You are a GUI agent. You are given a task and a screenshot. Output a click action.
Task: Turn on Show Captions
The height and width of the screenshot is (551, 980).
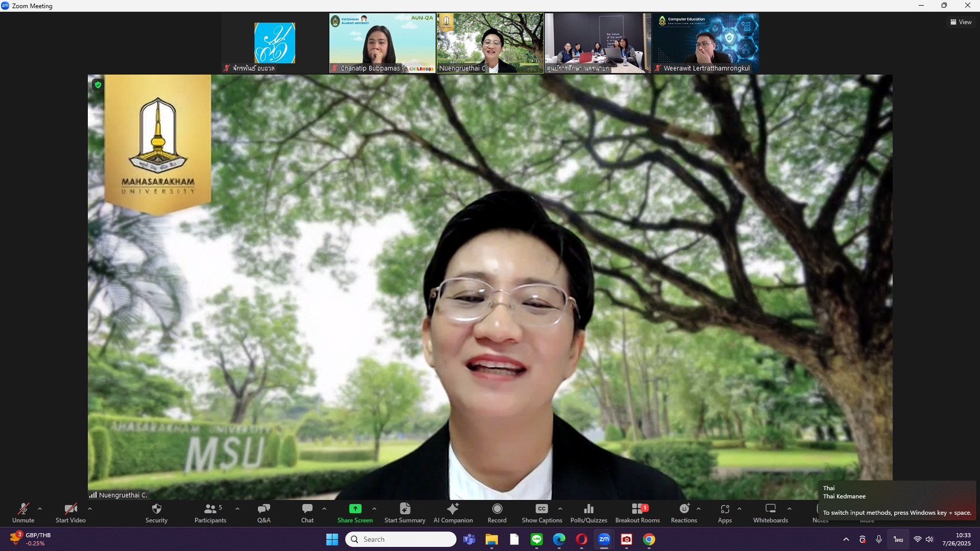(542, 513)
